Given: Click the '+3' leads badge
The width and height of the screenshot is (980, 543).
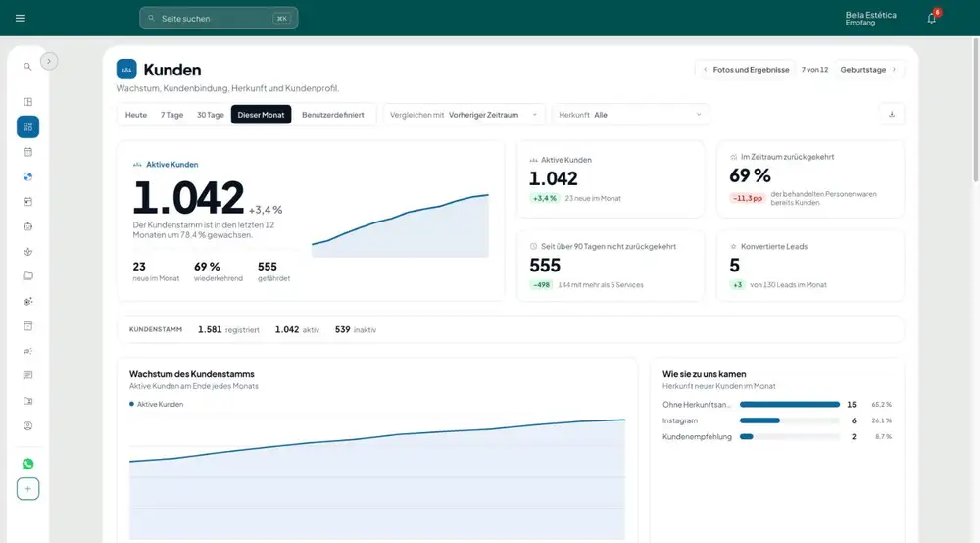Looking at the screenshot, I should point(738,285).
